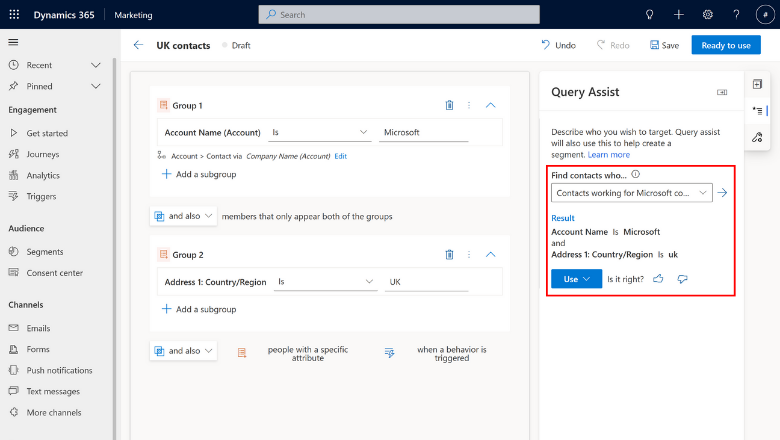Click the lightbulb assistant icon
780x440 pixels.
pyautogui.click(x=649, y=15)
